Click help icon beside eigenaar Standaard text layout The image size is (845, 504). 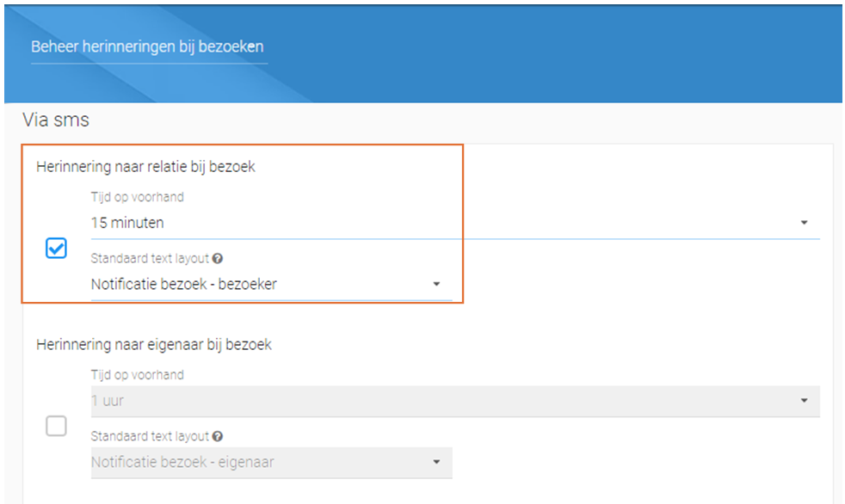coord(217,436)
